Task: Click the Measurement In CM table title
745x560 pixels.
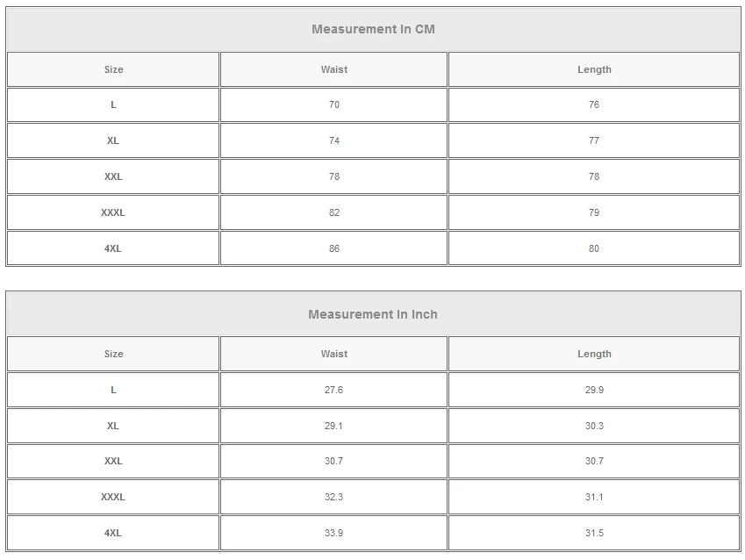Action: (373, 29)
